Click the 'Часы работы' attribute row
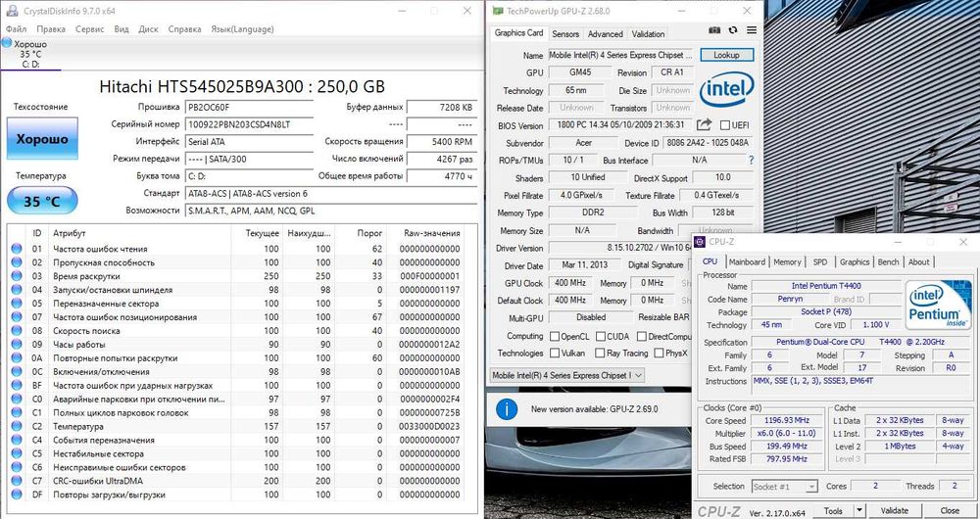Image resolution: width=980 pixels, height=519 pixels. coord(237,344)
